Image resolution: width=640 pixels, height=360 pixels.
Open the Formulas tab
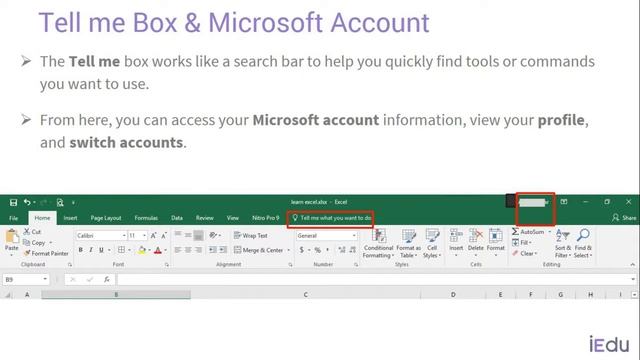click(x=146, y=218)
